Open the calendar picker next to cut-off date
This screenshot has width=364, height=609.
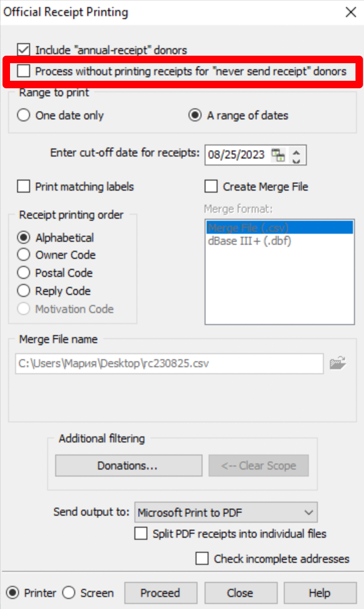point(278,155)
